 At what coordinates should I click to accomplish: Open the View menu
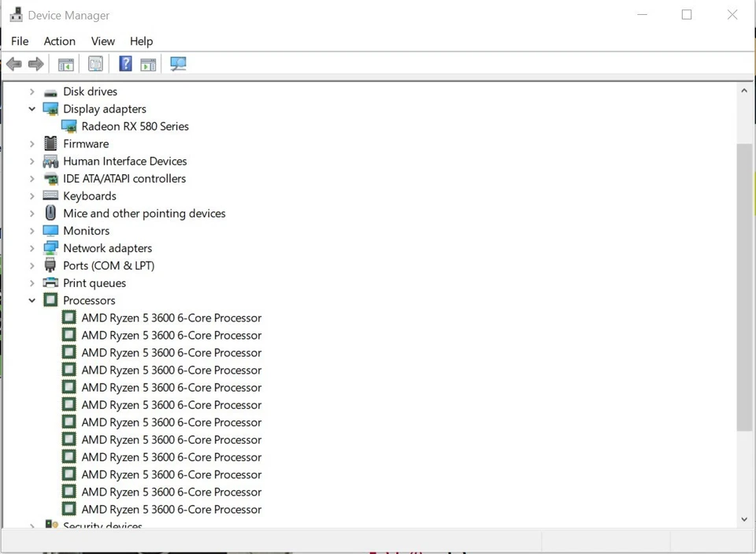103,41
